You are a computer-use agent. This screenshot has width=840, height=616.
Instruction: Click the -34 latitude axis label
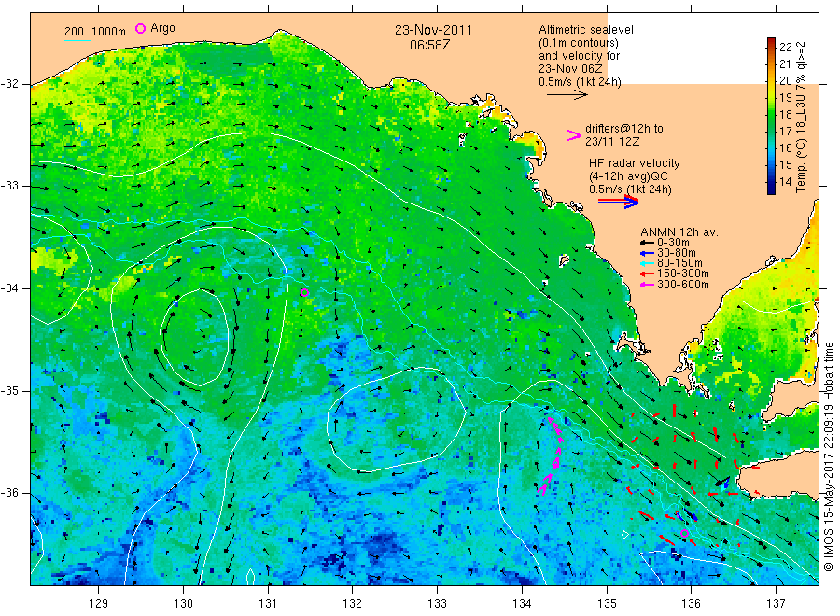pos(9,288)
